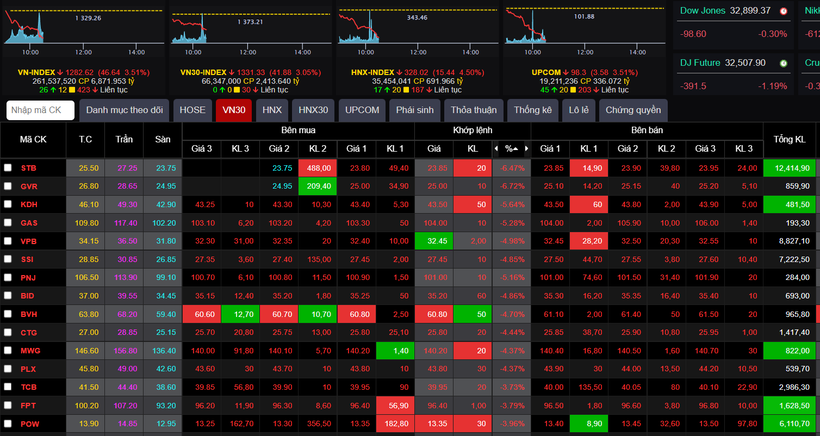The height and width of the screenshot is (436, 820).
Task: Click the red clock icon next to Dow Jones
Action: click(x=783, y=11)
